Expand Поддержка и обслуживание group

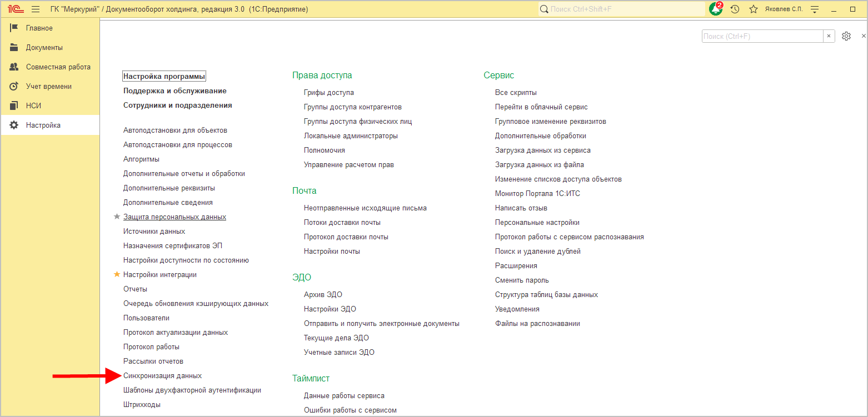(x=174, y=91)
